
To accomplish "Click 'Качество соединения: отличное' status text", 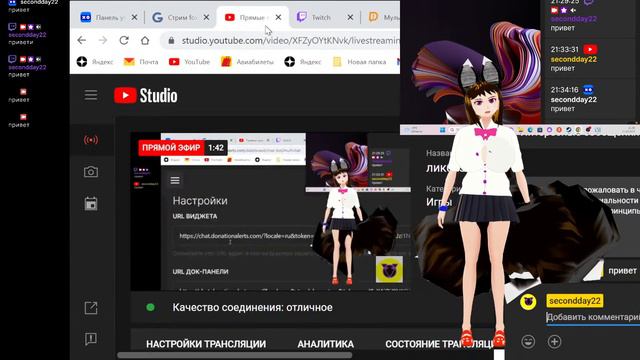I will (x=252, y=307).
